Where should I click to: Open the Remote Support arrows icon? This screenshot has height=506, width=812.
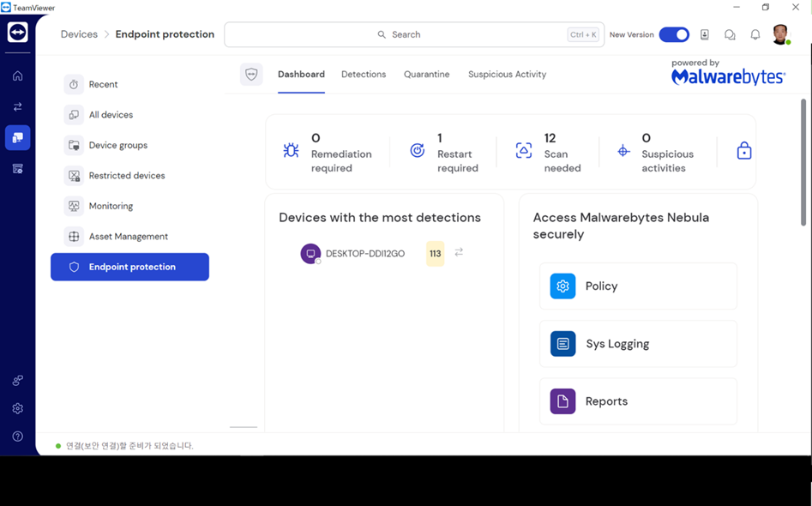(18, 106)
